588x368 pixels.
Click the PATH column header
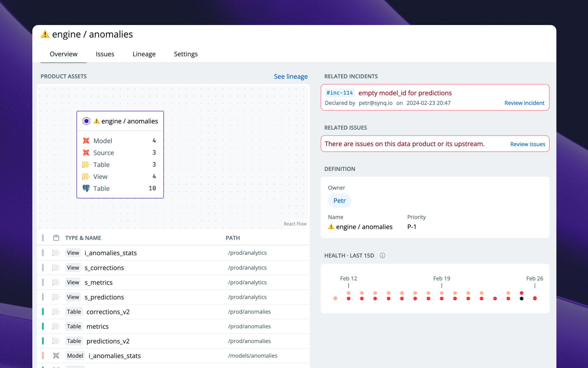233,238
